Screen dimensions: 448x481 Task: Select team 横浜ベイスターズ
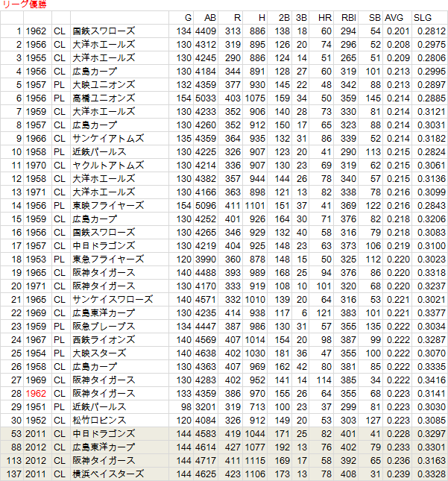[108, 474]
